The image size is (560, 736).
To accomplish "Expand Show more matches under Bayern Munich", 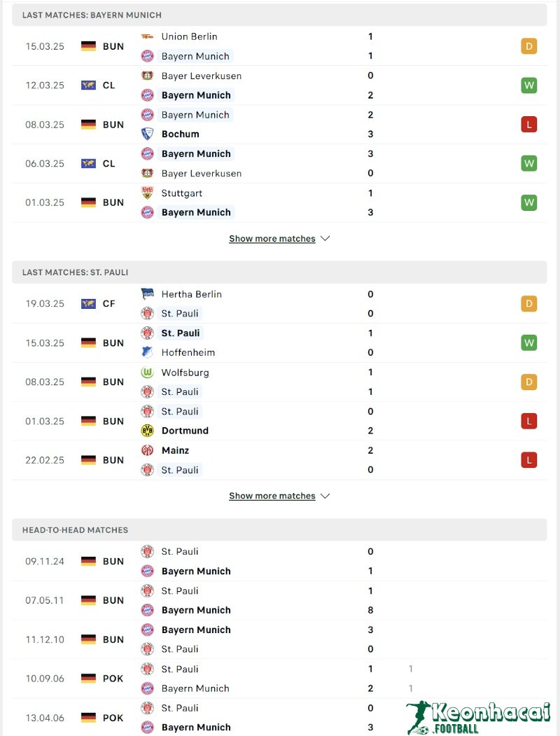I will (272, 238).
